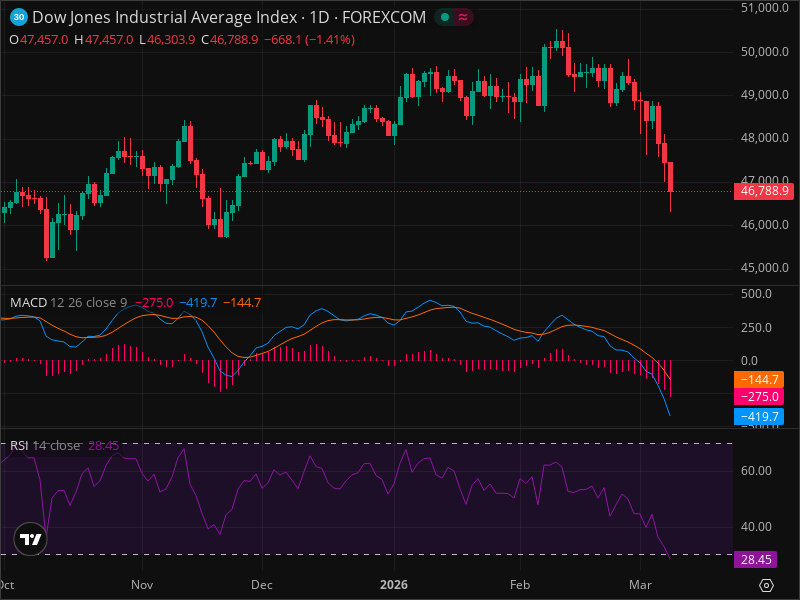The height and width of the screenshot is (600, 800).
Task: Click the Mar label on the time axis
Action: coord(640,585)
